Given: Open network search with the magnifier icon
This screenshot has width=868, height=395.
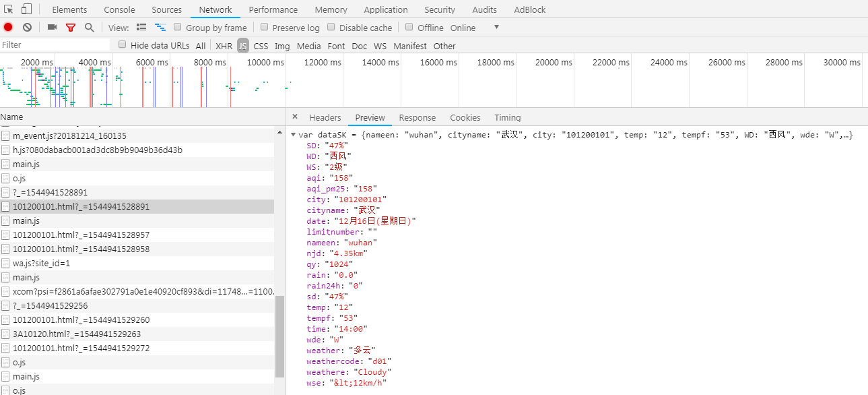Looking at the screenshot, I should pos(88,28).
